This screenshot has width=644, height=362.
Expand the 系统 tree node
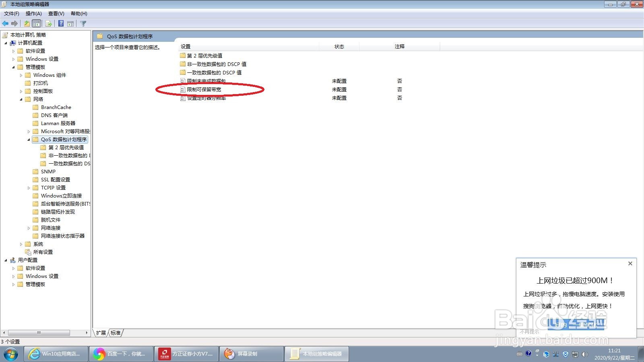click(x=21, y=244)
